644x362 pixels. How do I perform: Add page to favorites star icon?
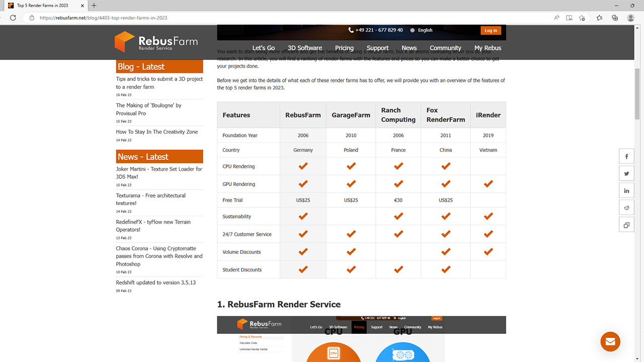[x=582, y=18]
